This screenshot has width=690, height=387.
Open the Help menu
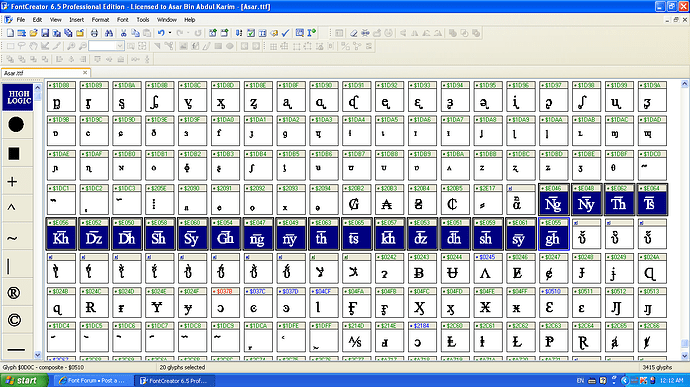[x=190, y=20]
